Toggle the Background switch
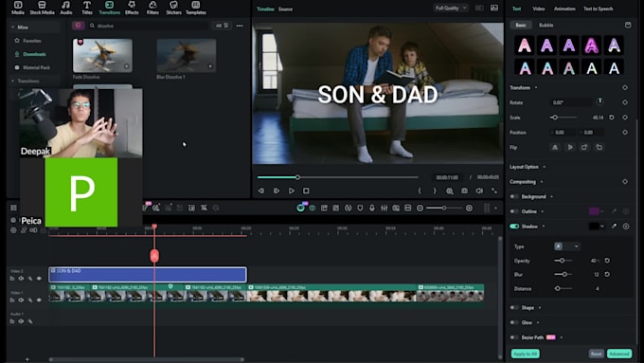The image size is (644, 363). click(514, 196)
